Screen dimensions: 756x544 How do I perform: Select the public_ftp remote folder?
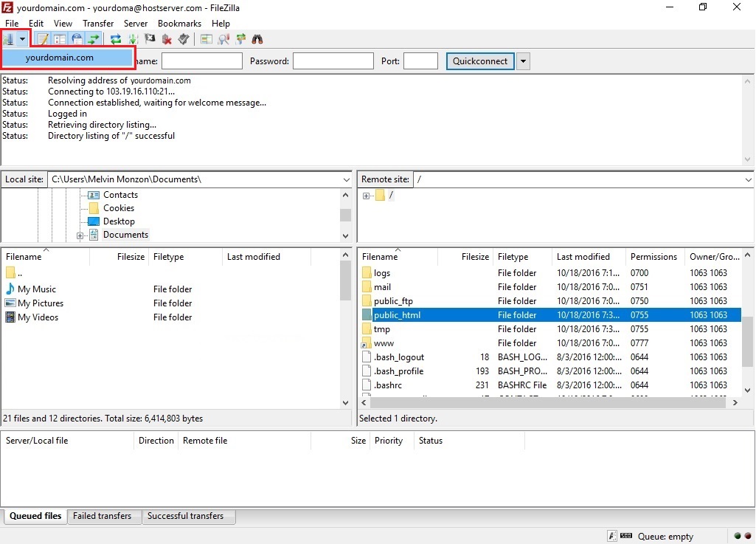(x=551, y=301)
